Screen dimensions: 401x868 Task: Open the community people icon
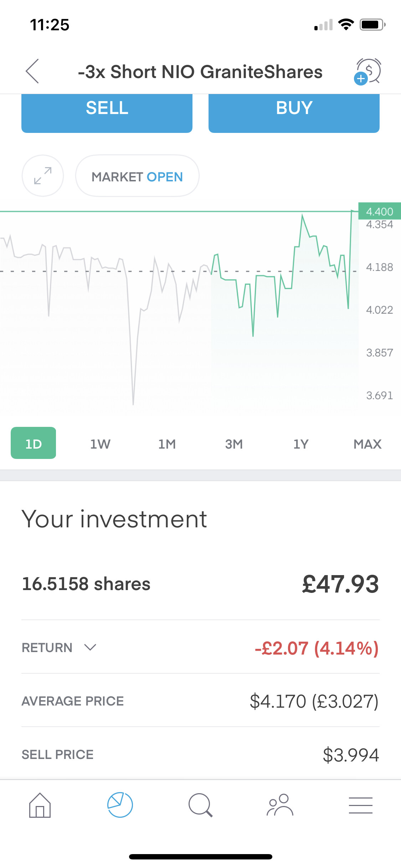pos(280,805)
